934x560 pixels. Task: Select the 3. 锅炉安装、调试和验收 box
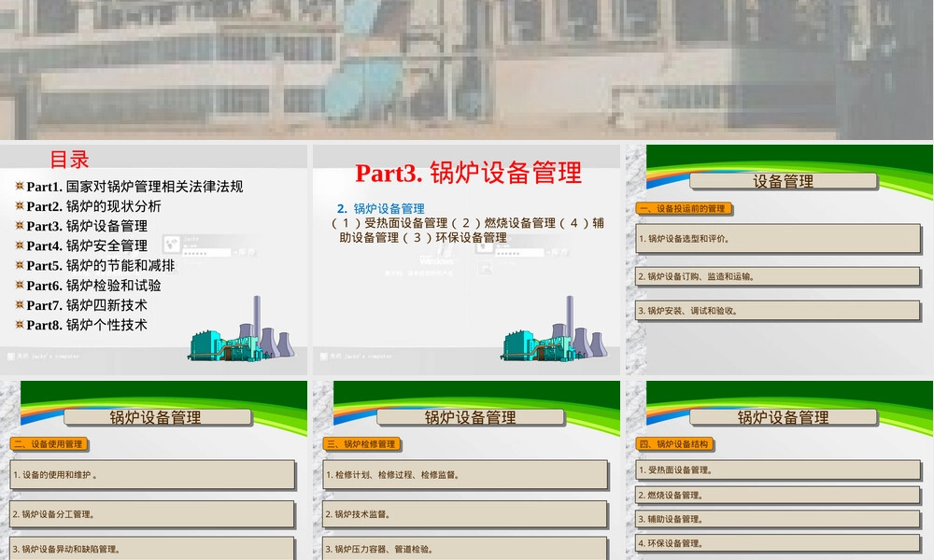(778, 311)
